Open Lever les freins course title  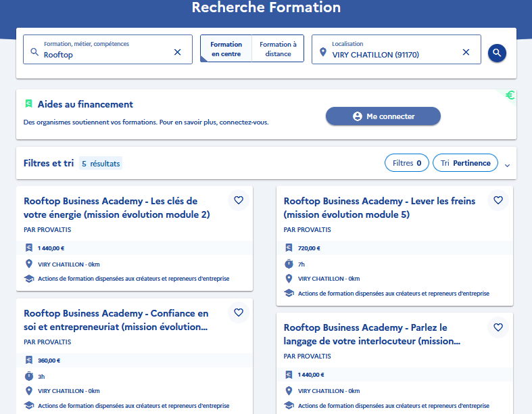tap(379, 208)
